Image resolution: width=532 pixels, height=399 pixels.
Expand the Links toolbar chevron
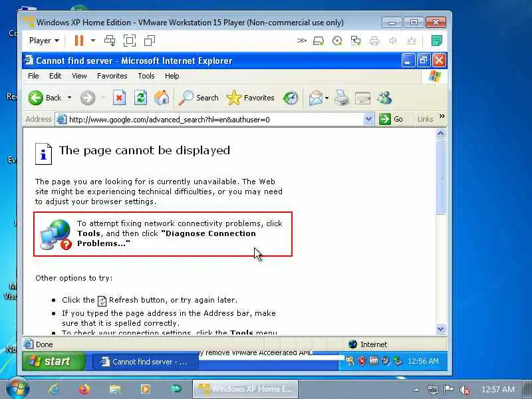coord(442,116)
